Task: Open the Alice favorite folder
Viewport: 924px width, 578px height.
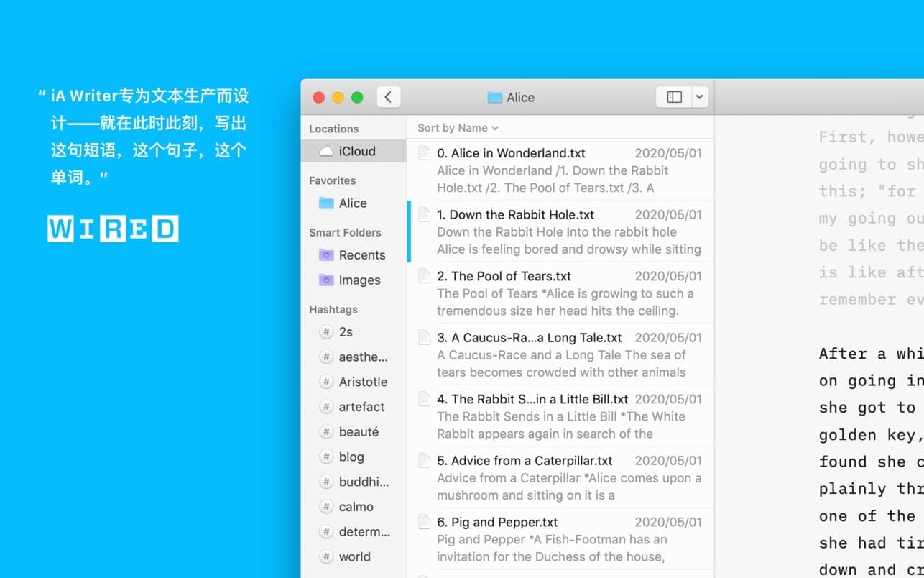Action: pos(354,203)
